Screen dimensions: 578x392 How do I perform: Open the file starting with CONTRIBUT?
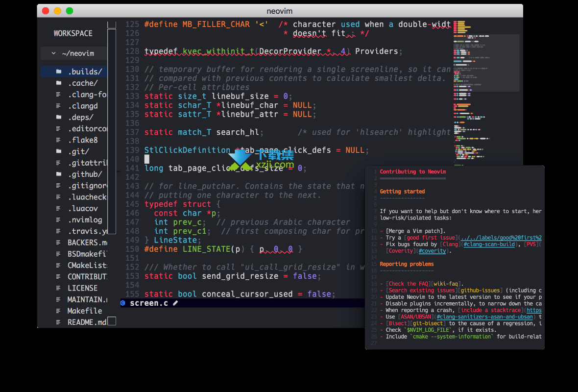87,276
